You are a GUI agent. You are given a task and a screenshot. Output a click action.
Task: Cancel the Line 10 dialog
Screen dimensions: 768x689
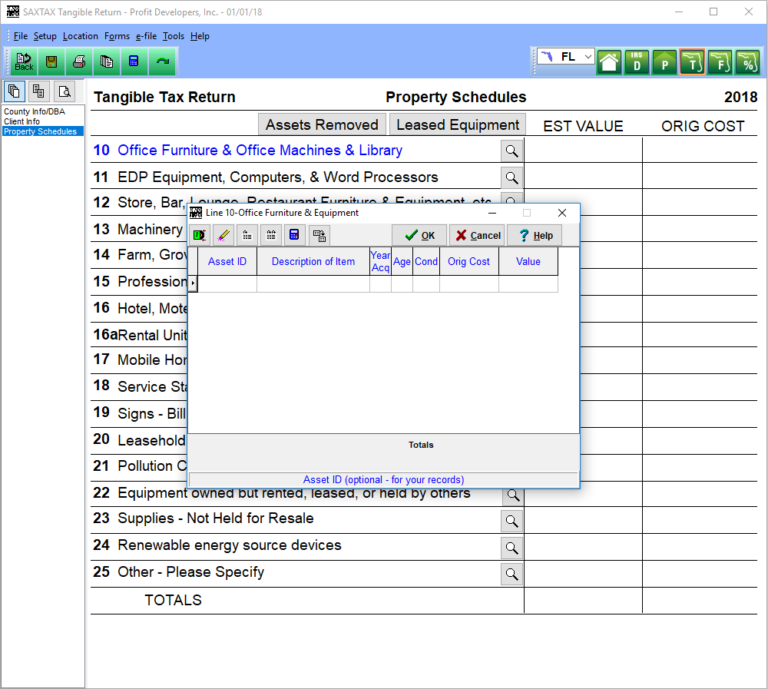477,235
